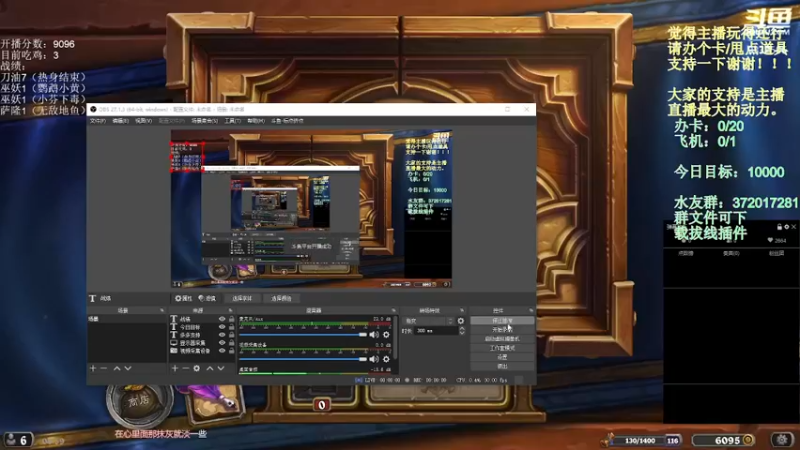Remove the selected scene with minus icon
This screenshot has height=450, width=800.
104,368
